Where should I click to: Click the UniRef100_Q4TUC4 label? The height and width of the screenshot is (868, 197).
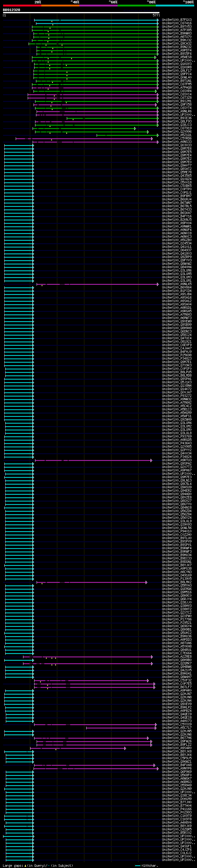pyautogui.click(x=177, y=338)
